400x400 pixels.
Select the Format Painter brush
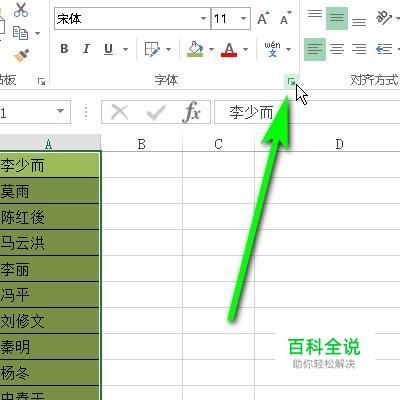click(22, 56)
